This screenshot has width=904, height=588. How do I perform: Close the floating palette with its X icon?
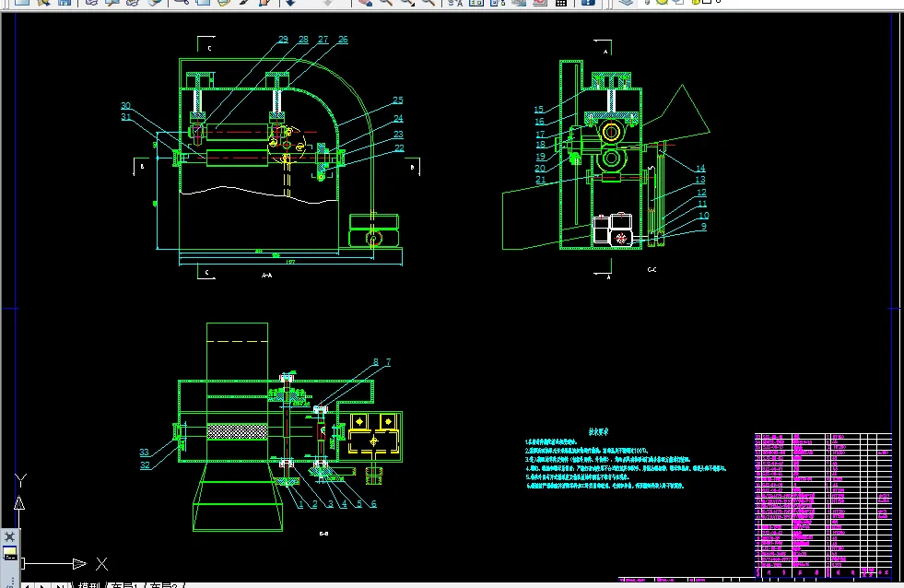(x=10, y=536)
